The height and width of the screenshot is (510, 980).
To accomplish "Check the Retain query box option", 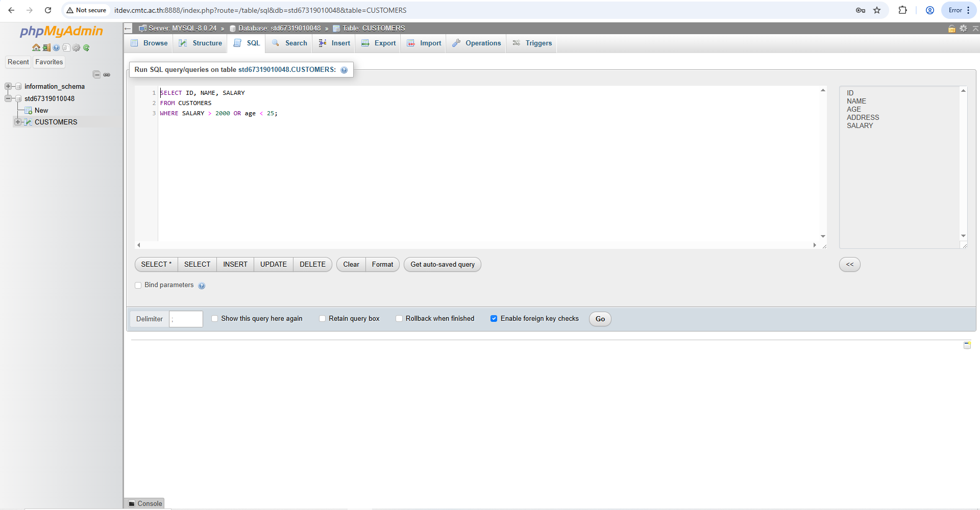I will [322, 319].
